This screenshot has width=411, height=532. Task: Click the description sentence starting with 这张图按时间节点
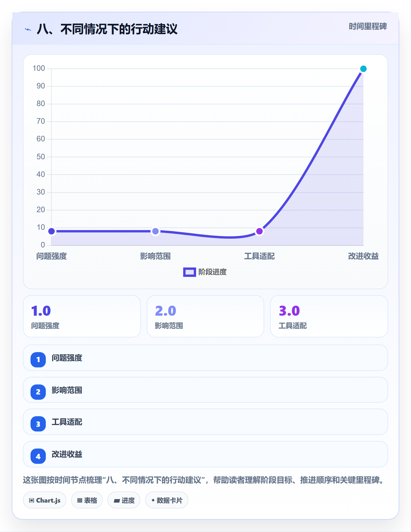[204, 480]
